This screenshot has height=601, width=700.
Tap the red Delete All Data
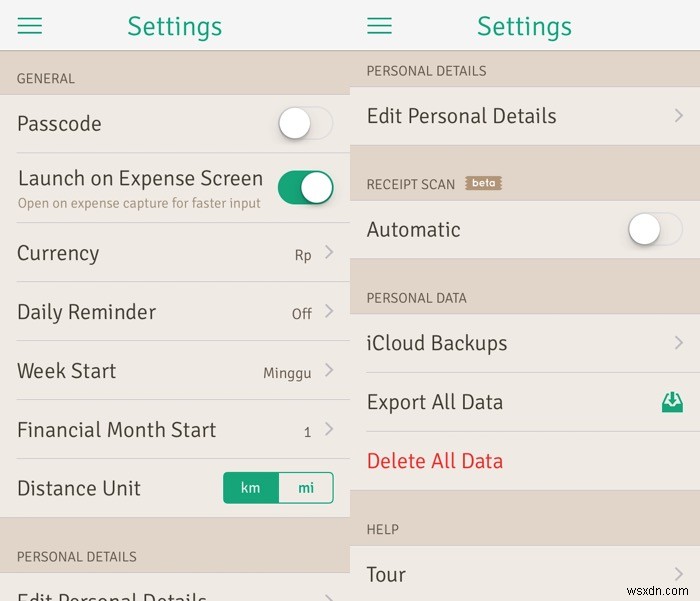click(435, 461)
